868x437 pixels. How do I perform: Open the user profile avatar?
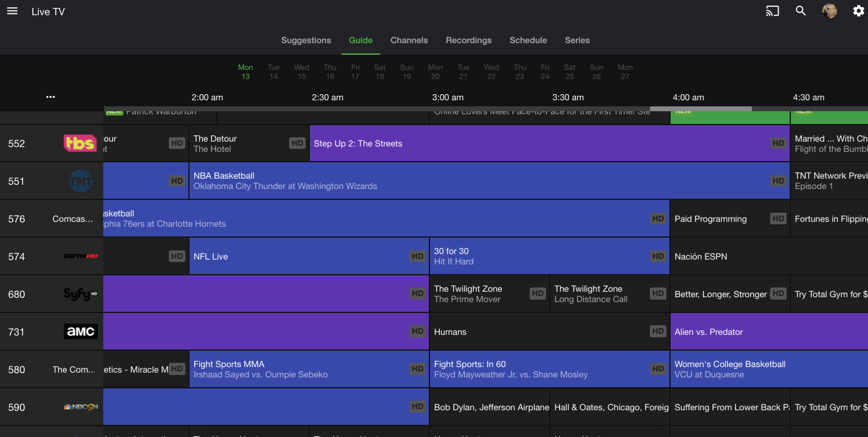coord(829,11)
